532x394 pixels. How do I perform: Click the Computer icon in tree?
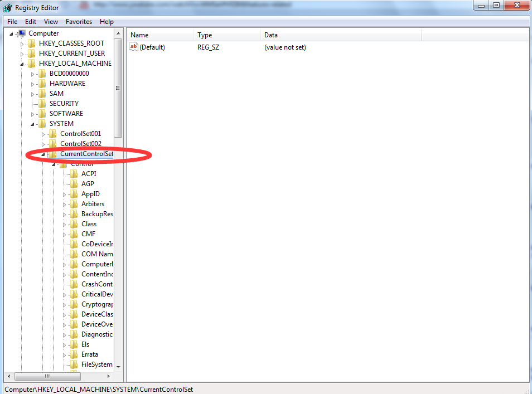click(x=21, y=33)
